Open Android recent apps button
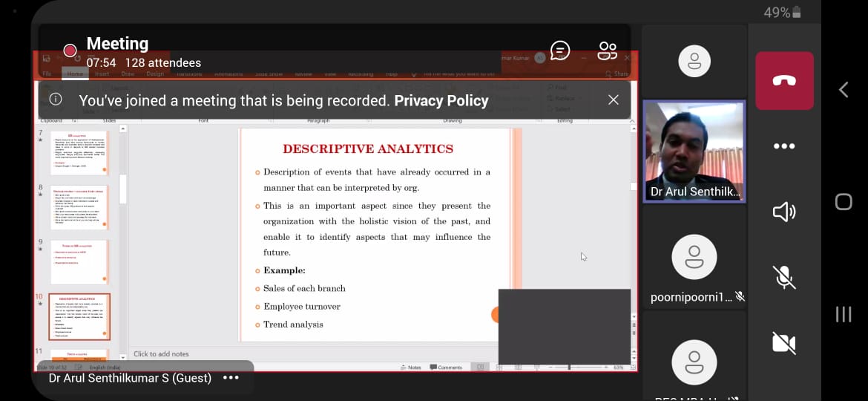868x401 pixels. (x=844, y=314)
